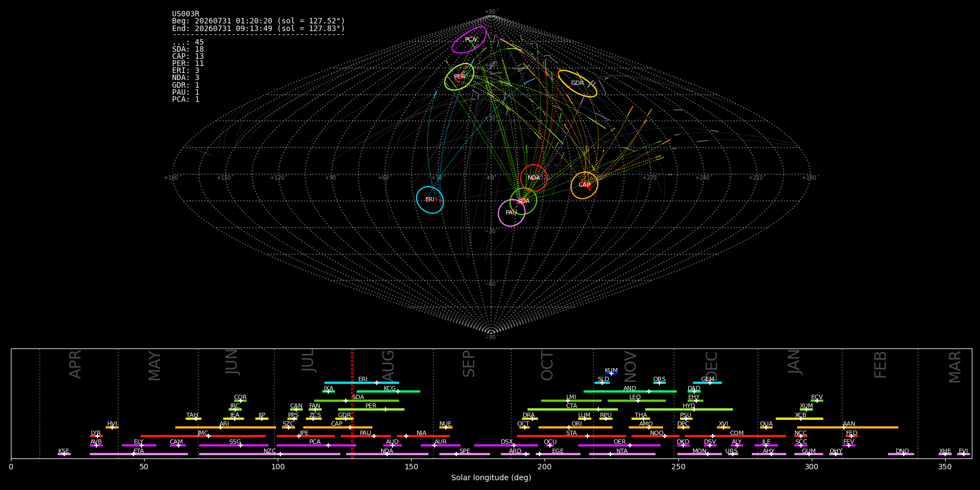The height and width of the screenshot is (490, 980).
Task: Click the PCA radiant circle
Action: click(469, 40)
